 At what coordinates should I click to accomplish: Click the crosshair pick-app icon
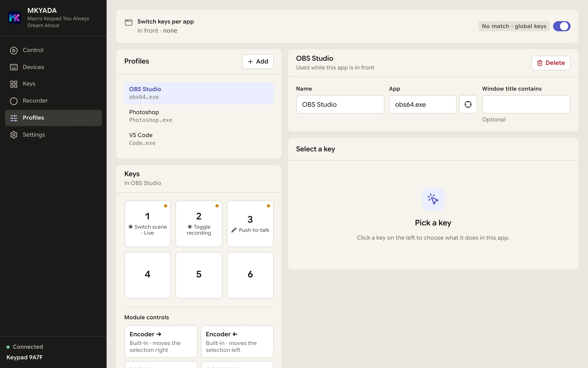click(468, 104)
